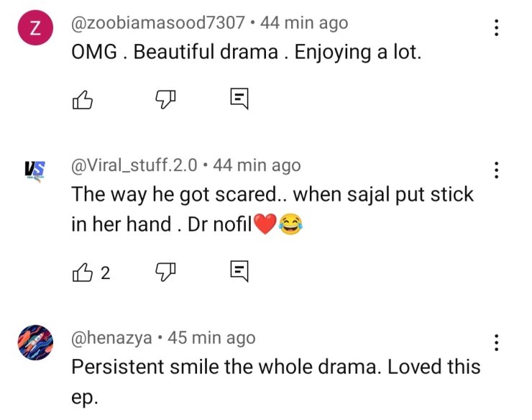Screen dimensions: 532x420
Task: Dislike zoobiamasood7307's 'Beautiful drama' comment
Action: (165, 99)
